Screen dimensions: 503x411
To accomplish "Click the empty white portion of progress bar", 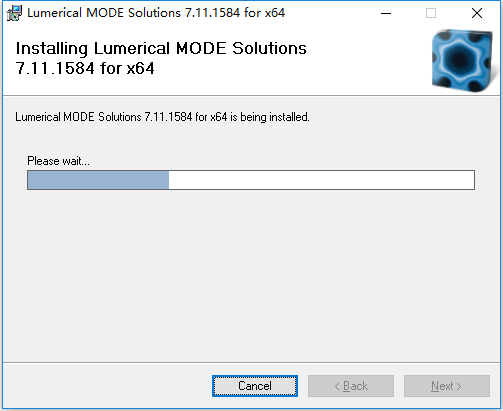I will (x=321, y=180).
